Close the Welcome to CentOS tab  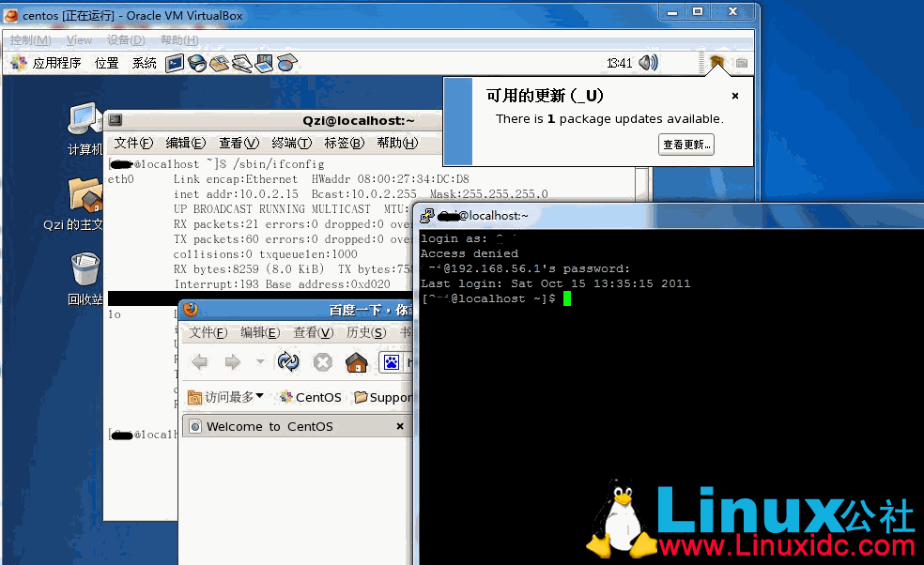[400, 426]
